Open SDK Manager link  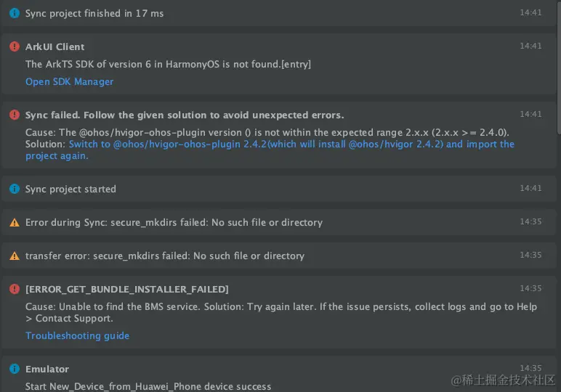click(x=70, y=82)
